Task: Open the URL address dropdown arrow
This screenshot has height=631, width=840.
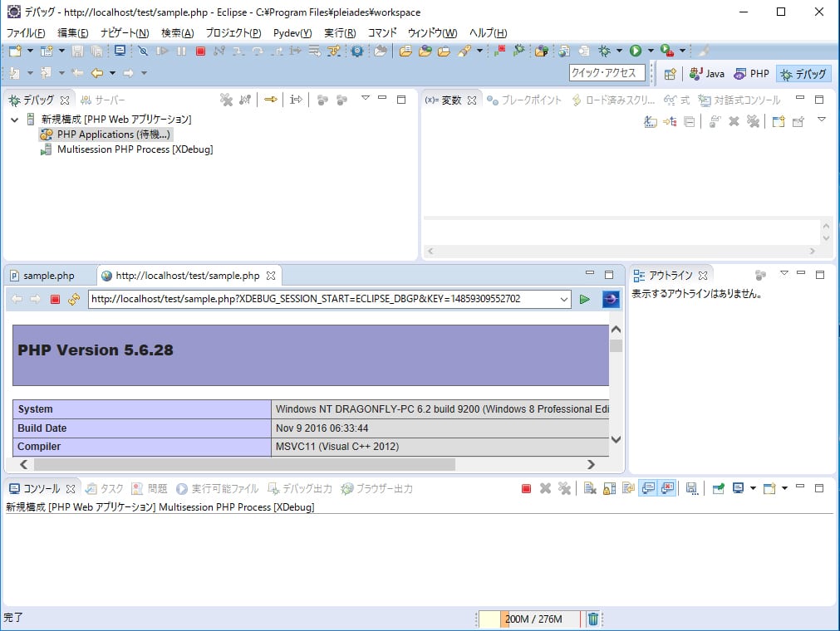Action: pos(563,299)
